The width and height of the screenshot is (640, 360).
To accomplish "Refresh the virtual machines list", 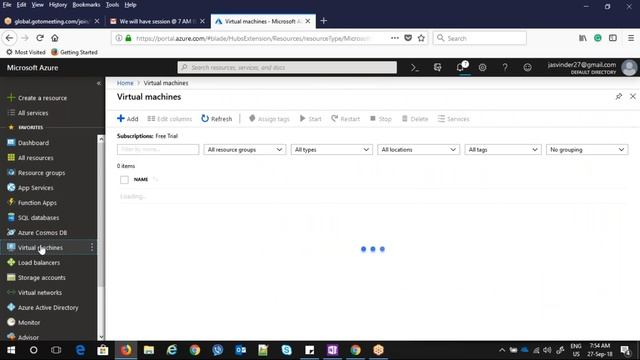I will [x=216, y=119].
